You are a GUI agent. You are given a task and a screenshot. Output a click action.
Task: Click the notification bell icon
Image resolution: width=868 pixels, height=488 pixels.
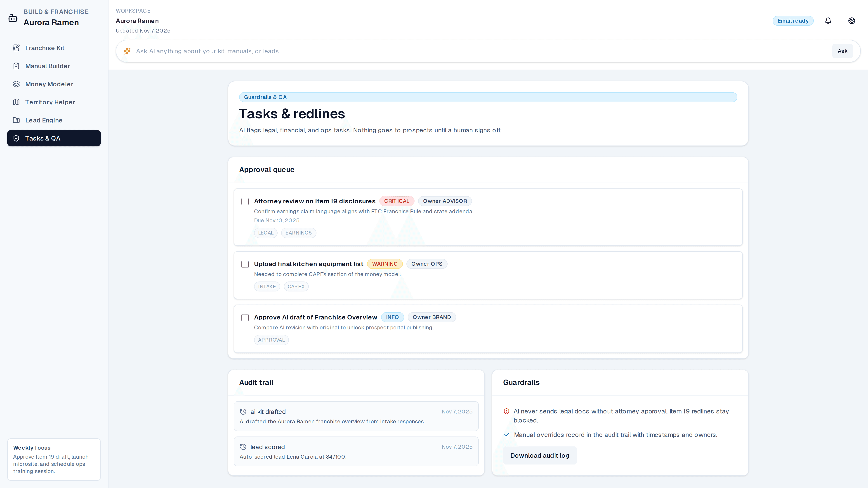[828, 21]
